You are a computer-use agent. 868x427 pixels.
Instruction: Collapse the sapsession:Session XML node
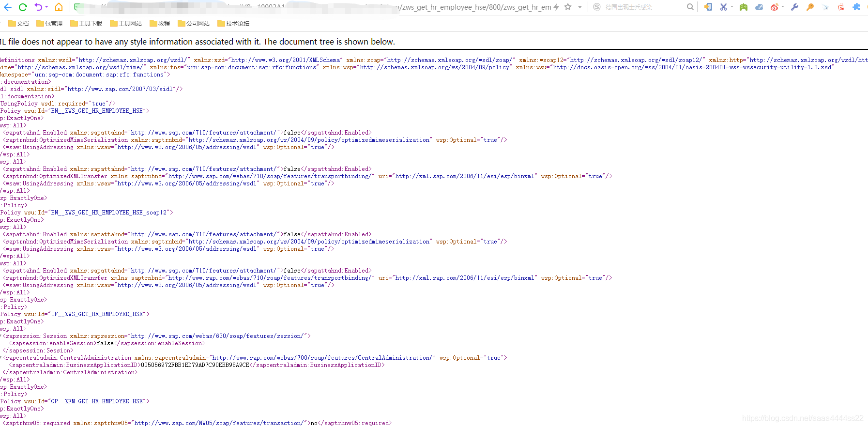pyautogui.click(x=1, y=336)
